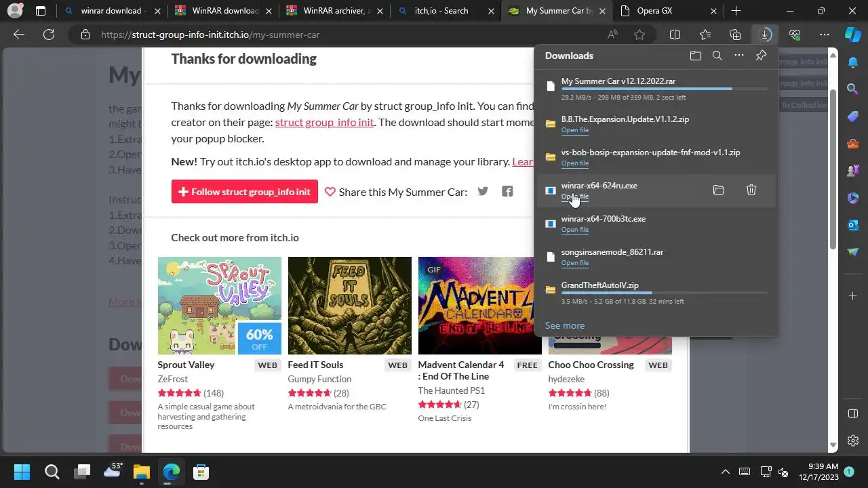Open Choo Choo Crossing game title
This screenshot has height=488, width=868.
591,365
